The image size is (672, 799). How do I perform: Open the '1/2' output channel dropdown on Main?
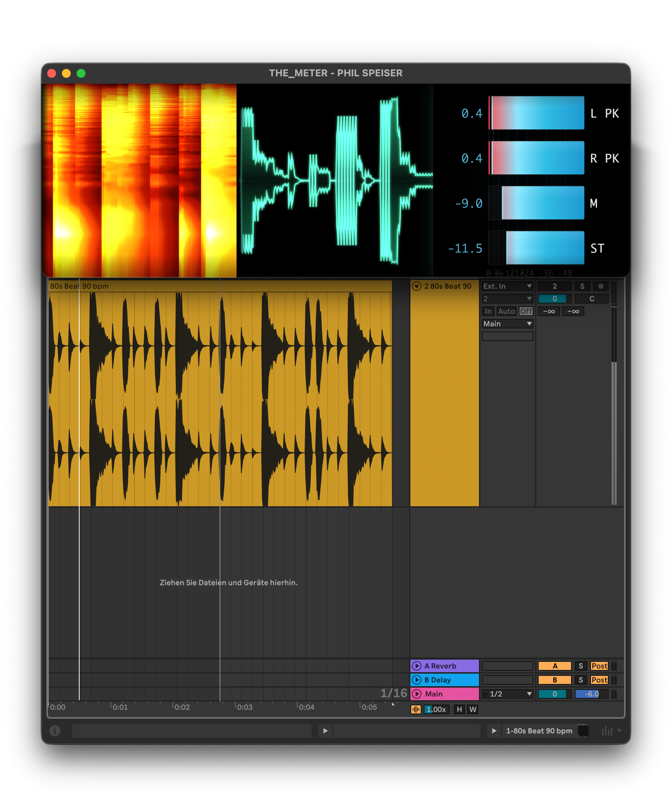pos(508,694)
